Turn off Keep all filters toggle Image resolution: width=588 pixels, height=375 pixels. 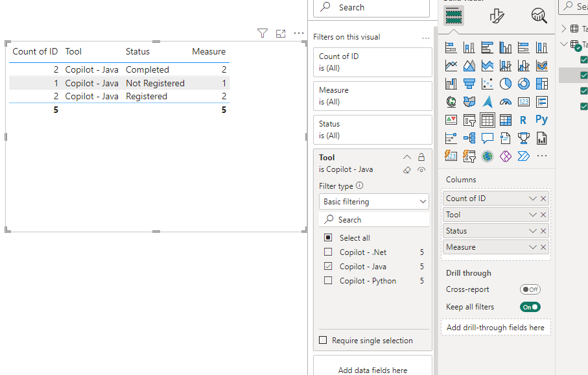click(530, 307)
